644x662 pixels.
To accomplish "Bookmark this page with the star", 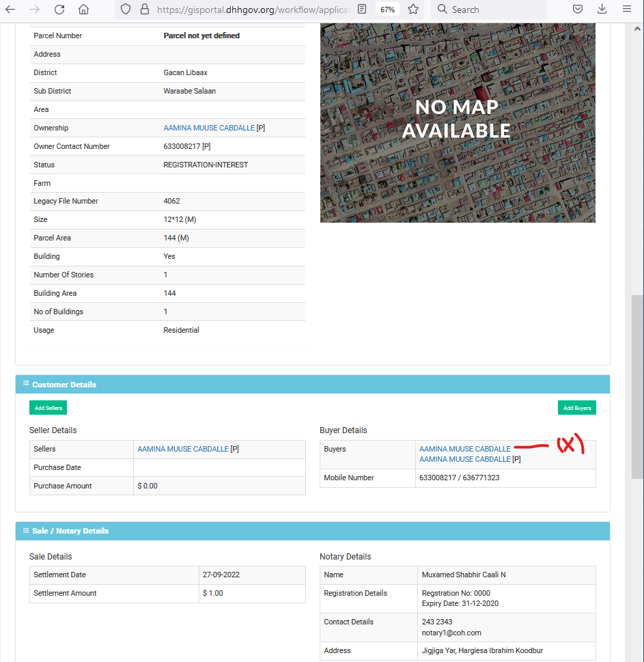I will (x=413, y=10).
